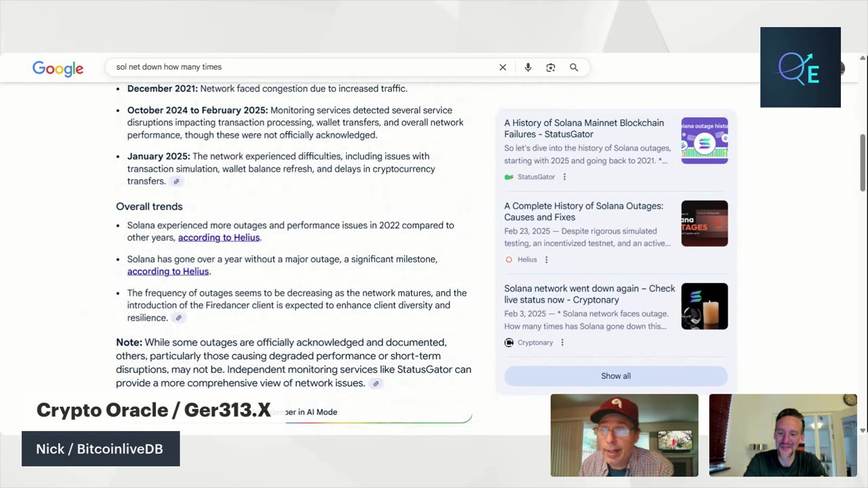Click the Cryptonary favicon

point(509,342)
